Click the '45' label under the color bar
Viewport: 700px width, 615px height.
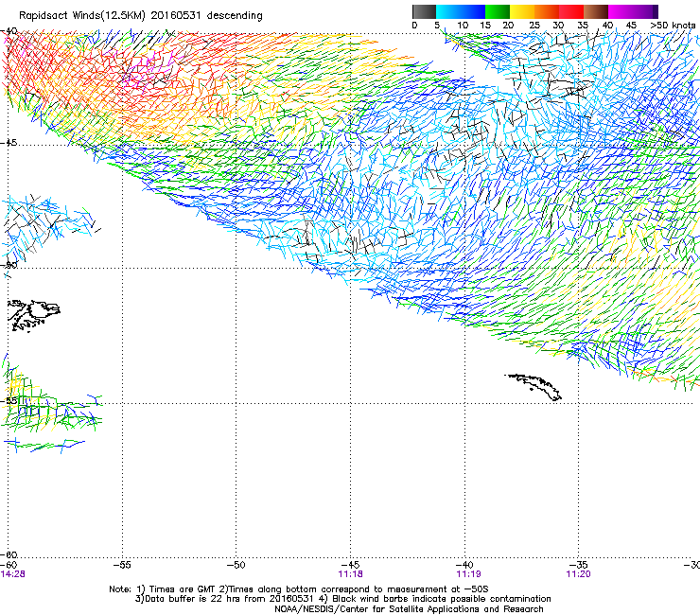(631, 26)
